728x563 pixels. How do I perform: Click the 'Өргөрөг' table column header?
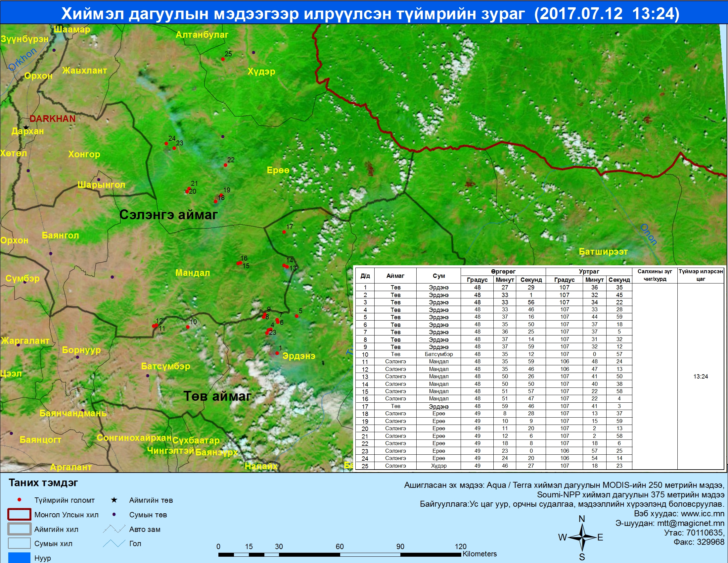pos(503,272)
